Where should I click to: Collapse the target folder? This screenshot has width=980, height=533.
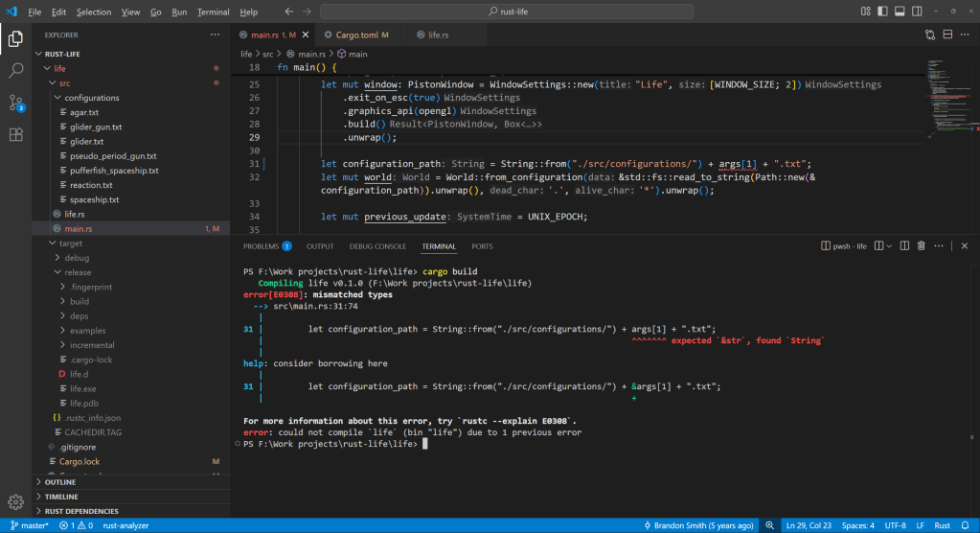[131, 243]
